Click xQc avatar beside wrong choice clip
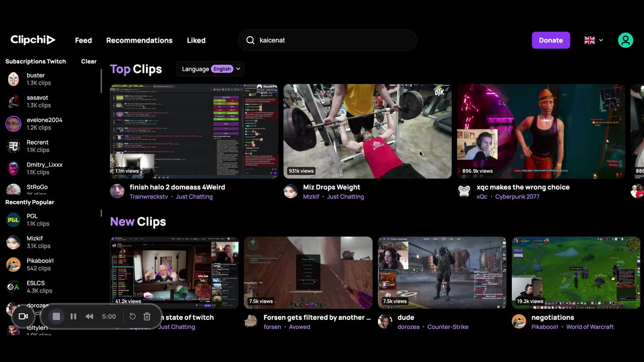The width and height of the screenshot is (644, 362). click(x=464, y=191)
